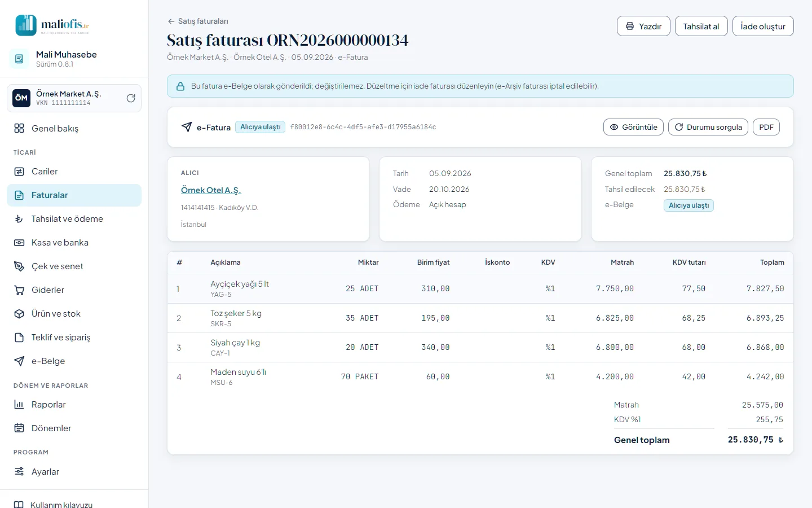This screenshot has height=508, width=812.
Task: Click the Alıcıya ulaştı badge beside e-Fatura
Action: tap(260, 127)
